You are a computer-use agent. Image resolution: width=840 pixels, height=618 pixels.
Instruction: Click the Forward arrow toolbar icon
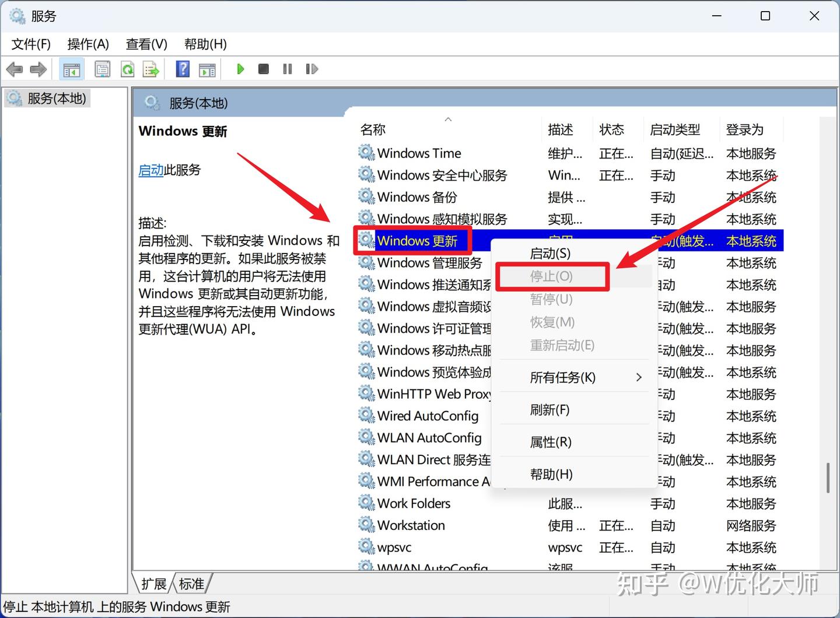pos(38,70)
